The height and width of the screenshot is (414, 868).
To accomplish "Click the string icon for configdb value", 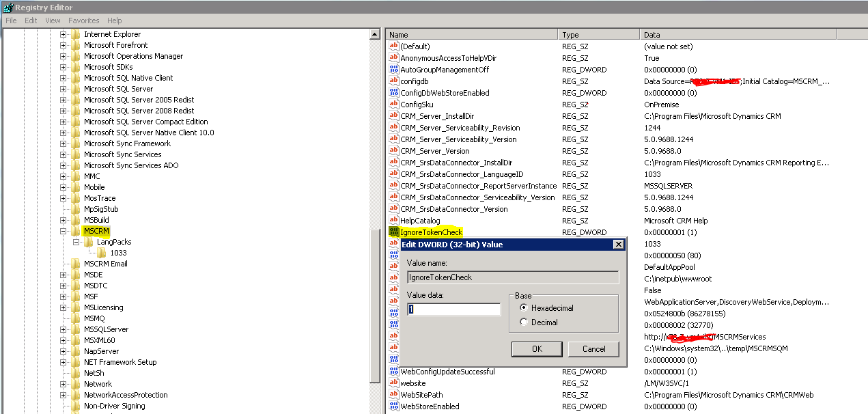I will point(393,81).
